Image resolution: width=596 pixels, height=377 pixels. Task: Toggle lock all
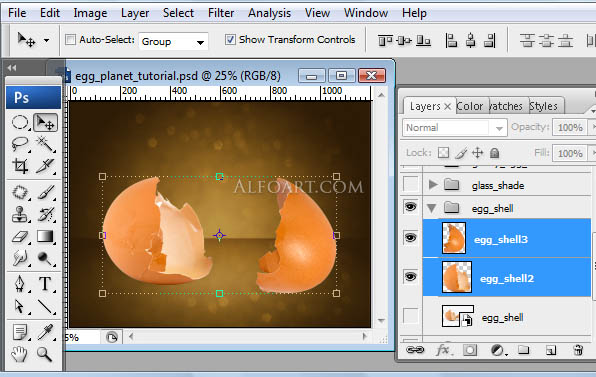tap(495, 153)
